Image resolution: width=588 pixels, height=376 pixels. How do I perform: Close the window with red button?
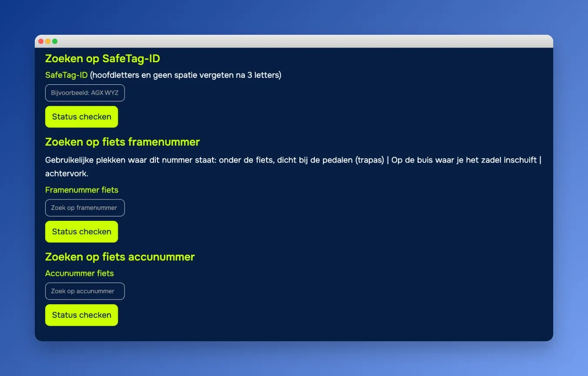(41, 41)
